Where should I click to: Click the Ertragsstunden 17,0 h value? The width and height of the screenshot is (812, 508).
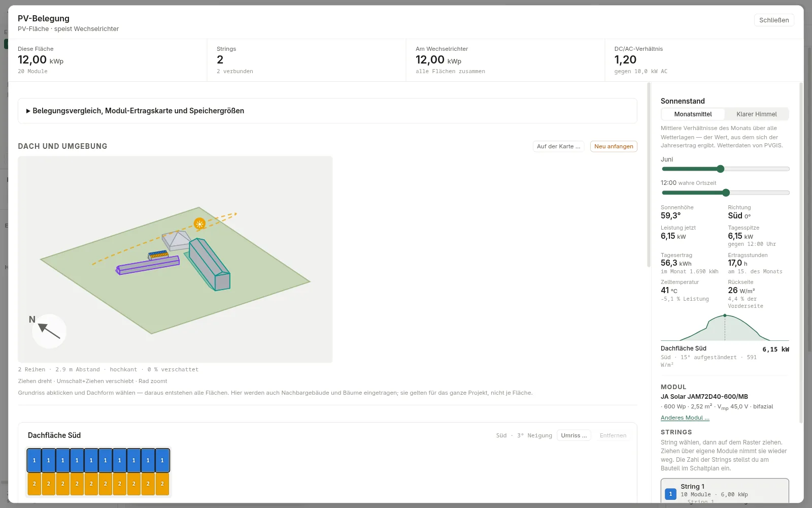pyautogui.click(x=737, y=263)
